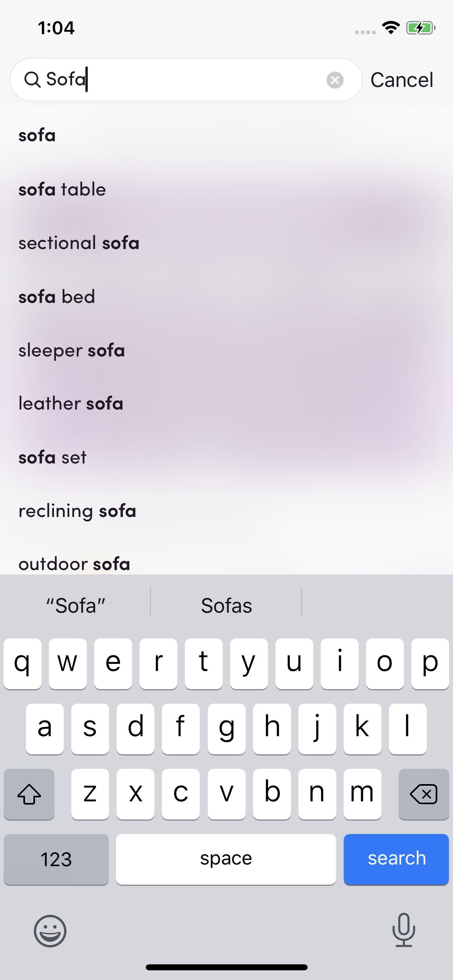Screen dimensions: 453x980
Task: Tap the backspace key to delete a character
Action: pyautogui.click(x=424, y=794)
